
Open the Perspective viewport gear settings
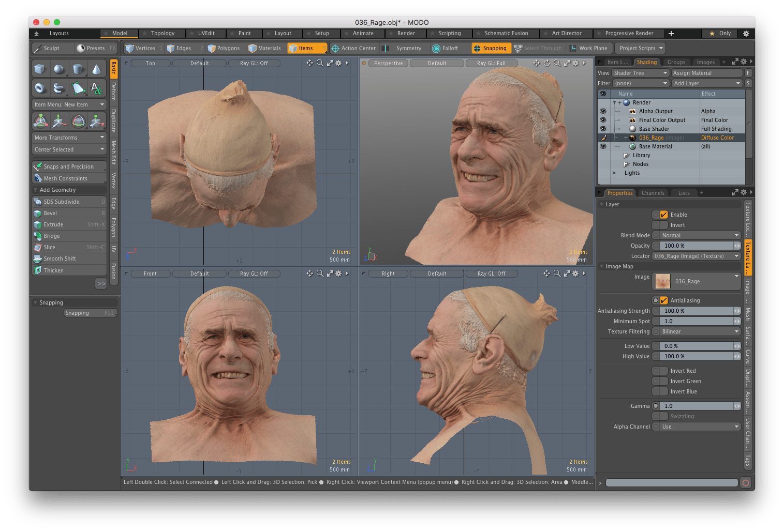(x=575, y=63)
